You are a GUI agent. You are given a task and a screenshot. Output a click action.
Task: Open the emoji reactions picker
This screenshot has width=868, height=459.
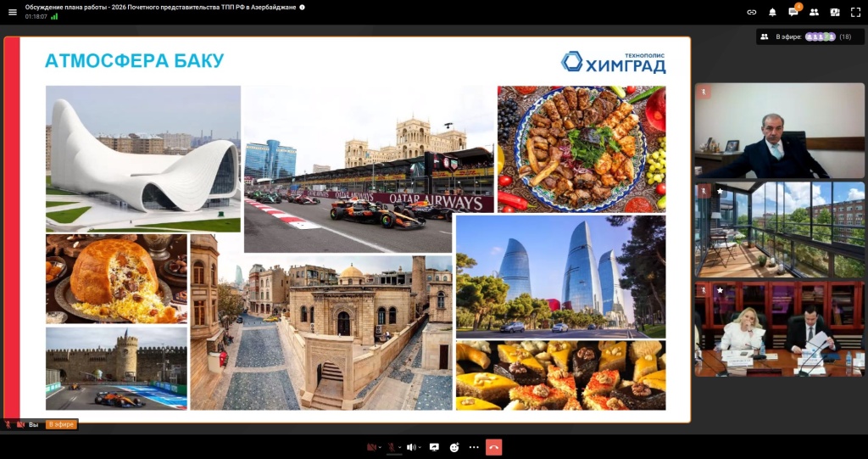(454, 447)
